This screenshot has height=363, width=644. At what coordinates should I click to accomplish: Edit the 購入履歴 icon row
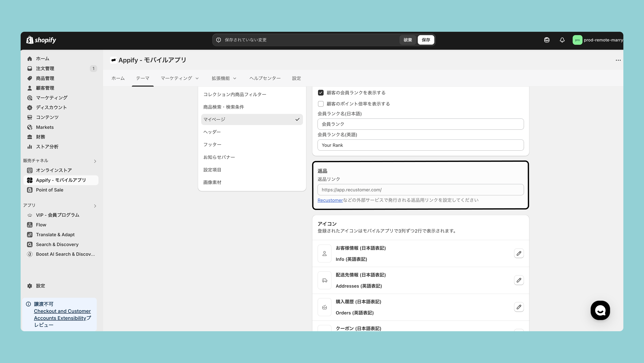pos(519,307)
